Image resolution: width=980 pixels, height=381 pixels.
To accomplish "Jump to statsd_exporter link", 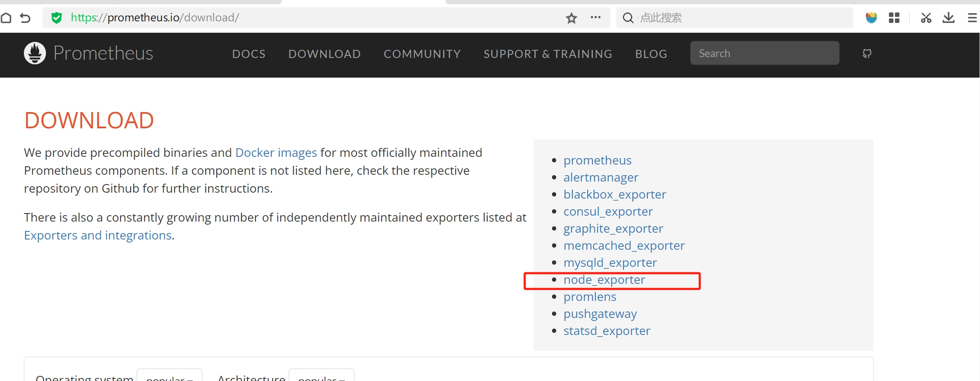I will [x=607, y=331].
